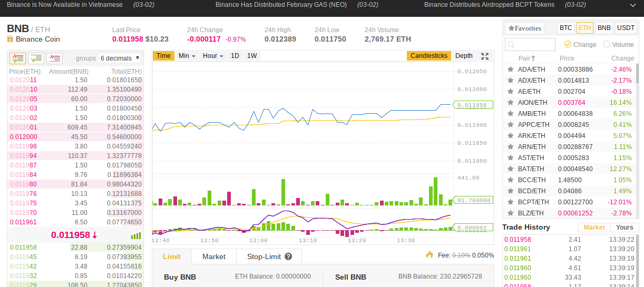Viewport: 644px width, 287px height.
Task: Show sell orders only view icon
Action: (54, 58)
